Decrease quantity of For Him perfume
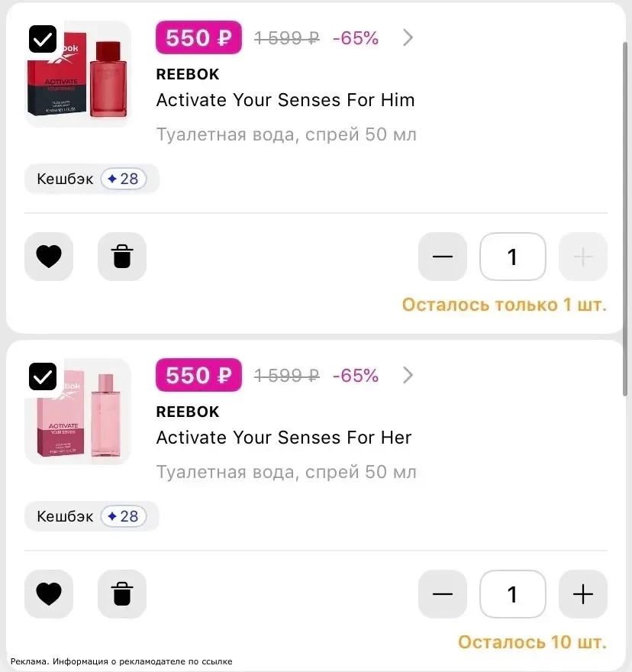This screenshot has width=632, height=672. tap(443, 257)
